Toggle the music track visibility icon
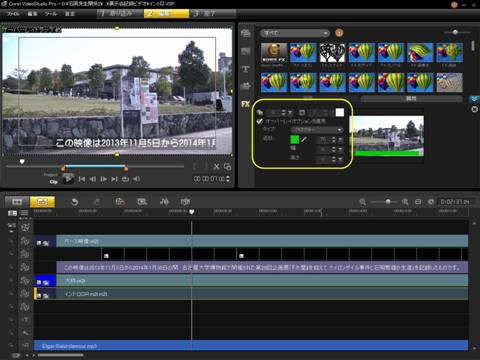 25,345
